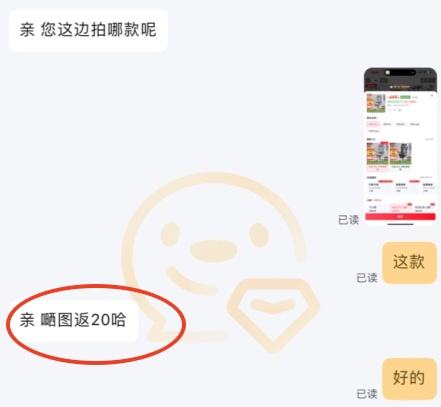Open the circled message "亲 晒图返20哈"
441x407 pixels.
pyautogui.click(x=72, y=320)
